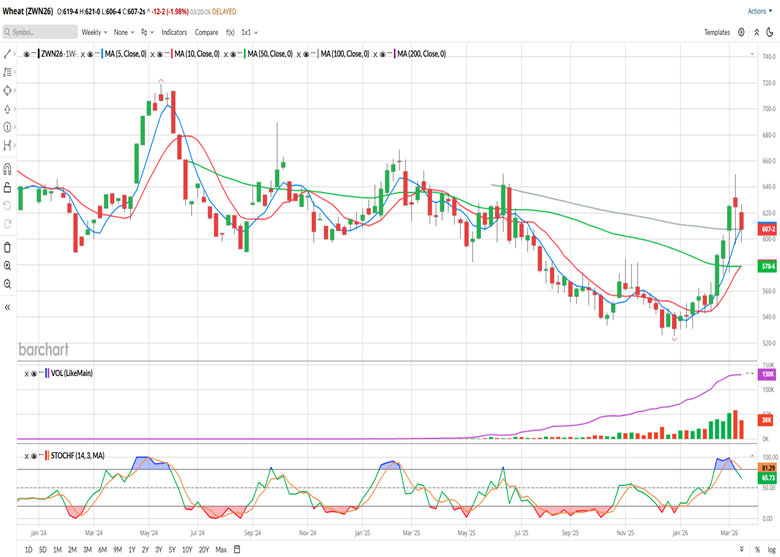Open the date range calendar icon
This screenshot has height=557, width=780.
(237, 550)
